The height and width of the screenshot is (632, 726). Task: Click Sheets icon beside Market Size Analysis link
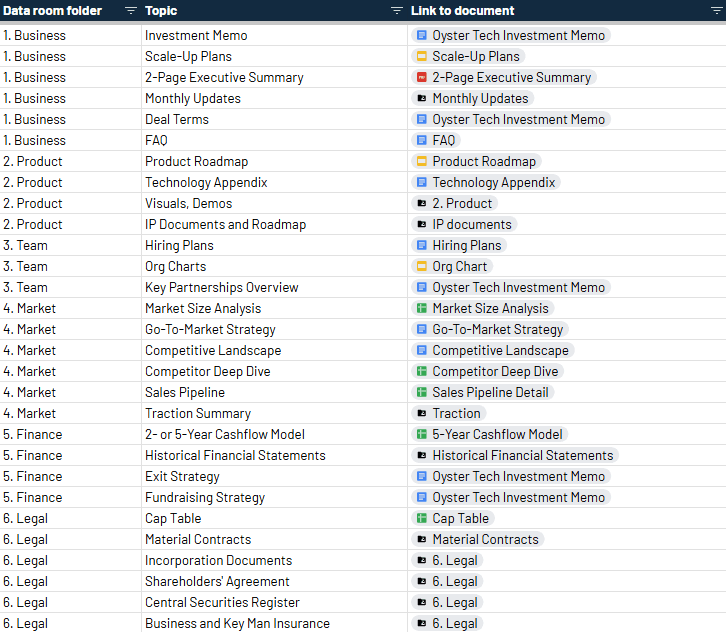point(422,308)
